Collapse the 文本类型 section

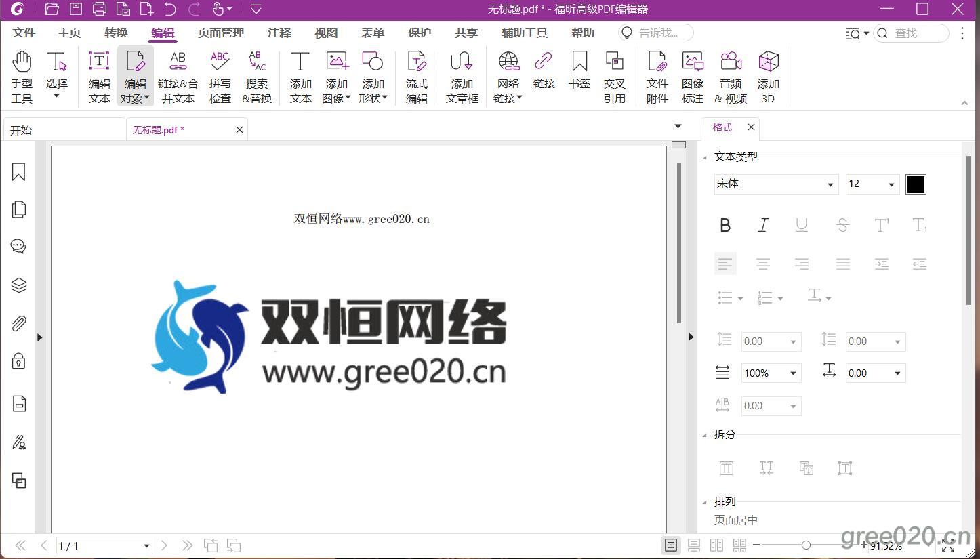[704, 157]
